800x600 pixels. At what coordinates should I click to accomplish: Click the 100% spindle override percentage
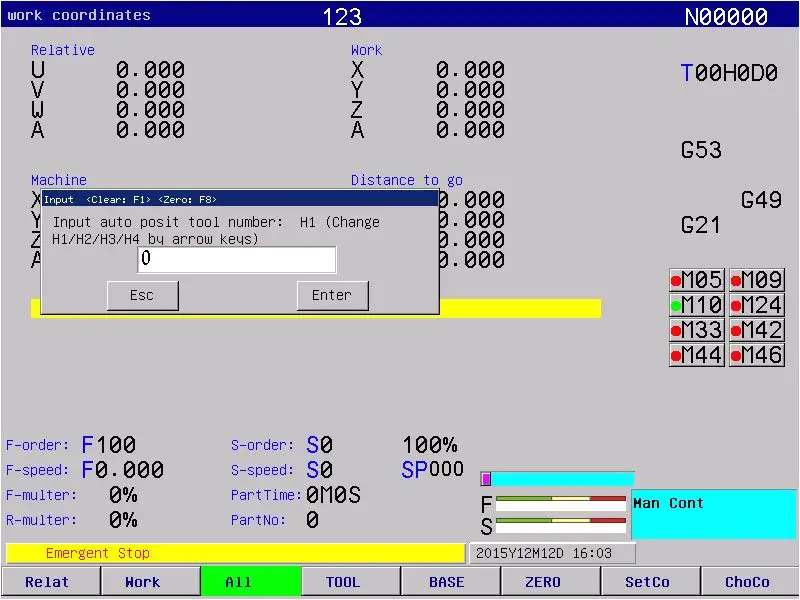(430, 445)
